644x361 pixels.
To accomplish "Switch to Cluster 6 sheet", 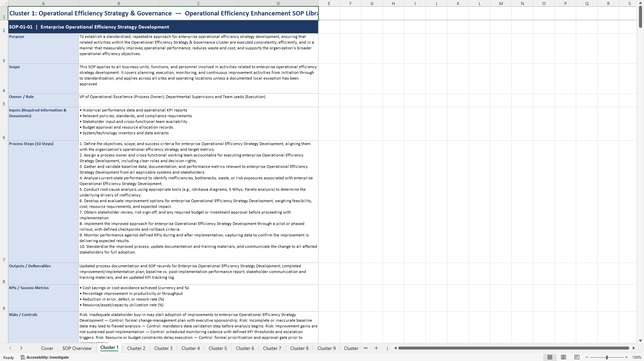I will coord(245,348).
